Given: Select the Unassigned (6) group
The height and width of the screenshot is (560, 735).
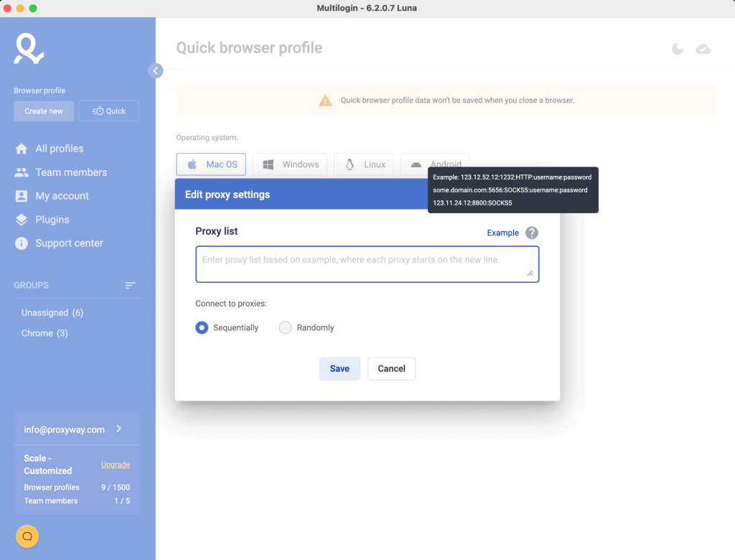Looking at the screenshot, I should [x=52, y=313].
